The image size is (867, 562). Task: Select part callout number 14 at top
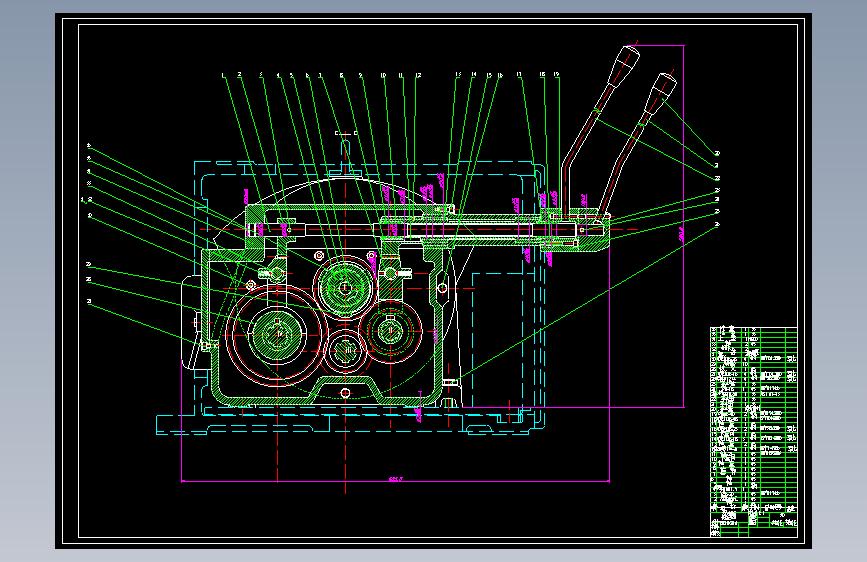pyautogui.click(x=474, y=74)
